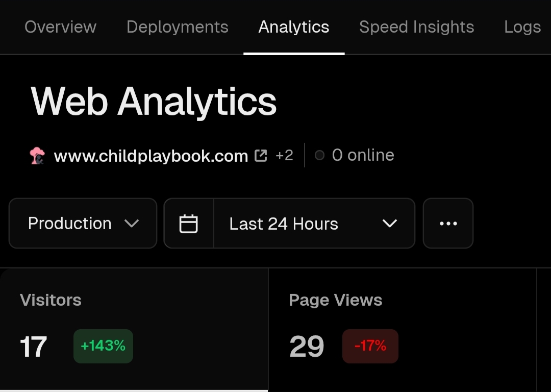Go to the Speed Insights tab

point(416,27)
